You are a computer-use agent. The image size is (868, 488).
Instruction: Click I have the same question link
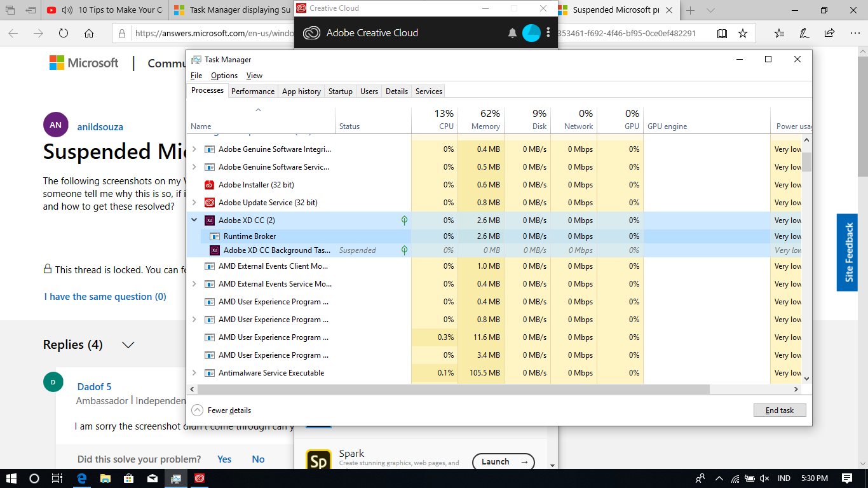click(105, 297)
